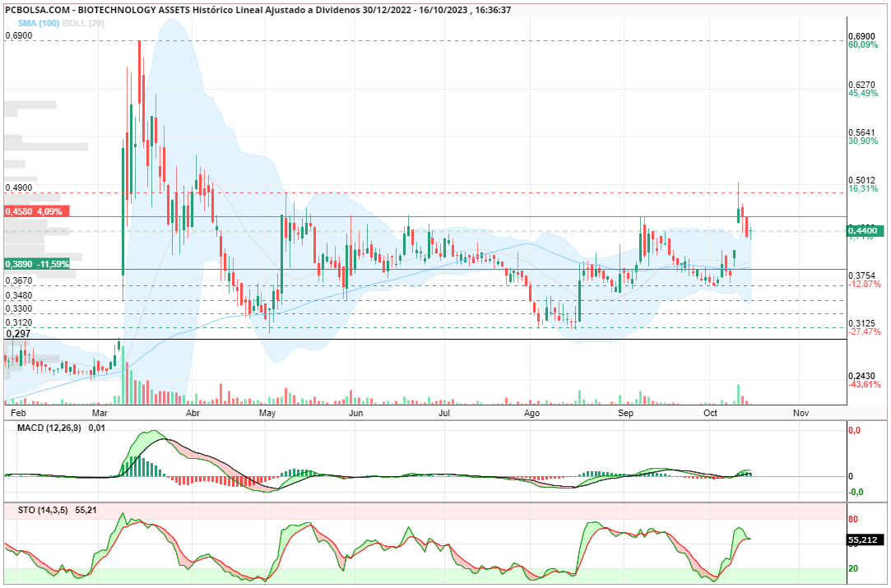Click the green 0,4400 current price tag
Viewport: 891px width, 588px height.
pos(865,231)
